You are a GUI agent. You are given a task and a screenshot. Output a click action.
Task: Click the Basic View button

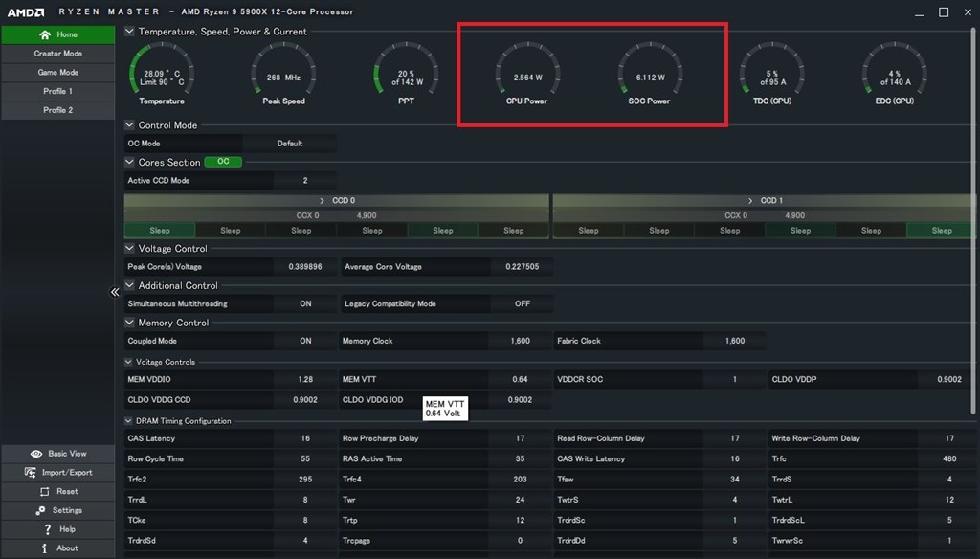click(x=58, y=454)
